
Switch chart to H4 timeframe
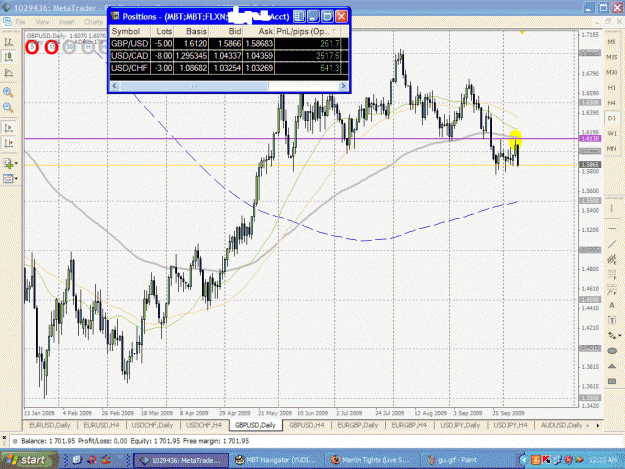coord(611,103)
